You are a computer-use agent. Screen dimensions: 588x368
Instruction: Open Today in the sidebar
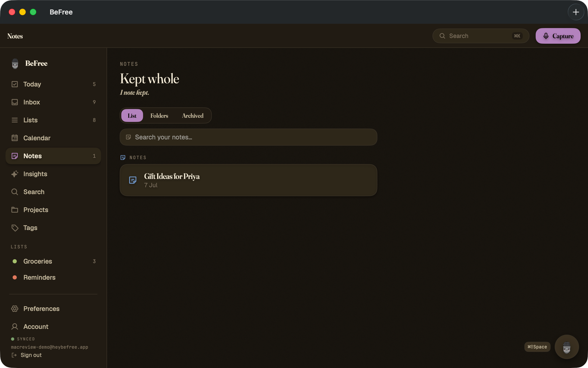click(53, 84)
